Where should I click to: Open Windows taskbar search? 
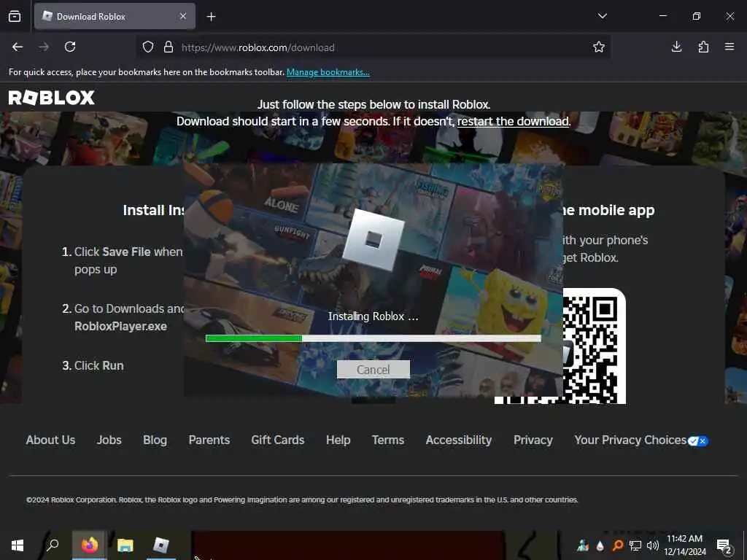pyautogui.click(x=53, y=545)
